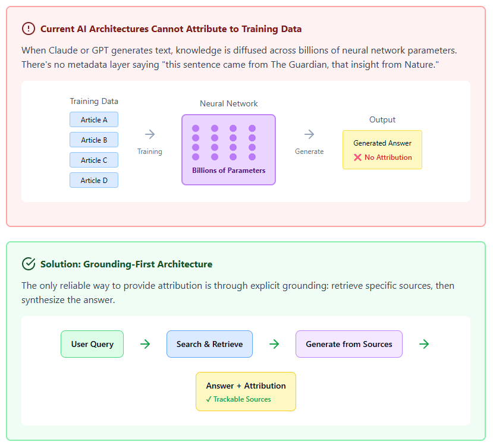Click arrow between User Query and Search & Retrieve
Viewport: 493px width, 448px height.
click(x=145, y=344)
